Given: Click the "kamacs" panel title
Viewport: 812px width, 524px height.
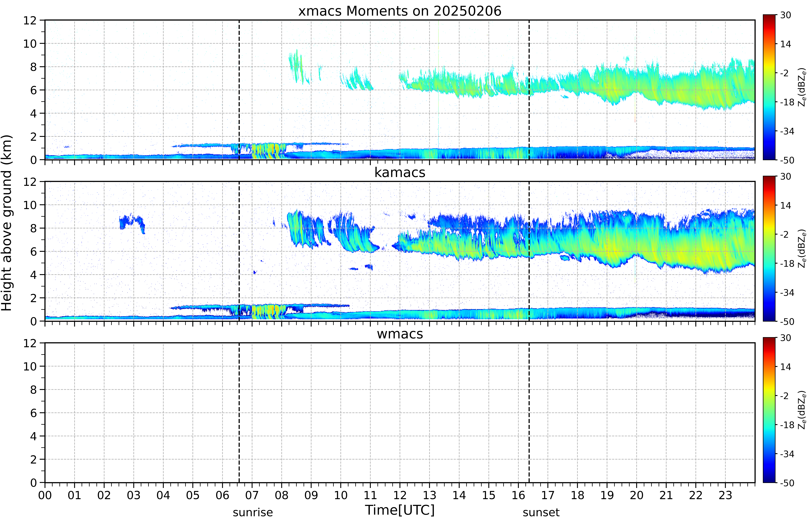Looking at the screenshot, I should point(400,172).
